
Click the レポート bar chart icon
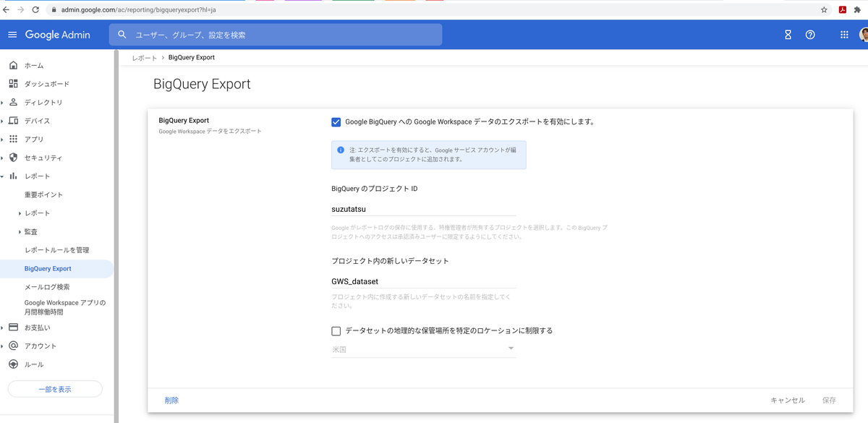coord(13,176)
